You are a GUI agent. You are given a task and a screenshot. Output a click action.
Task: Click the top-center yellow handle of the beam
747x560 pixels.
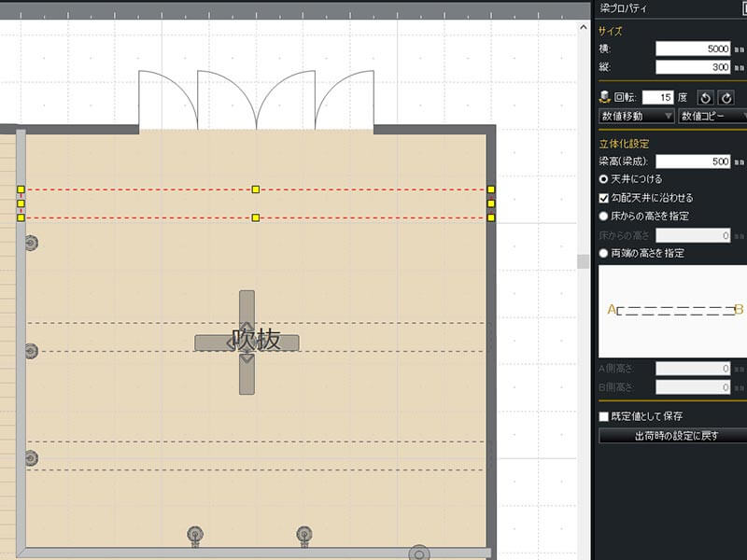coord(256,189)
